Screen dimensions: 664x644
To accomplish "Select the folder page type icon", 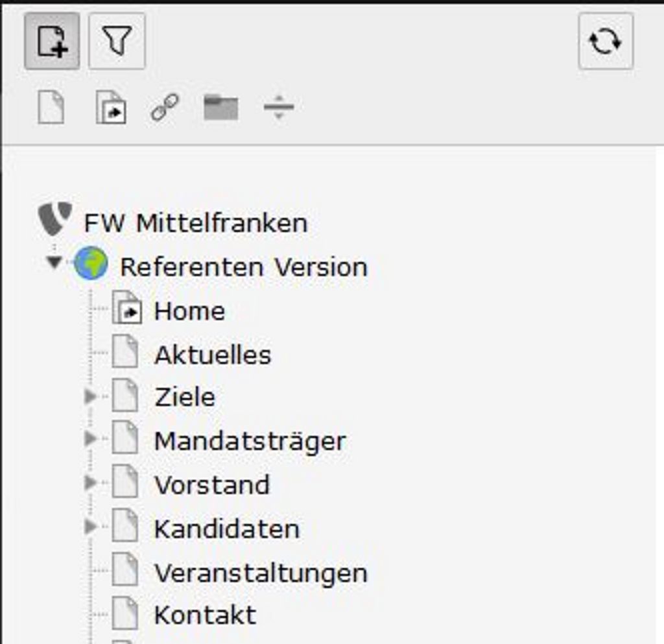I will (220, 108).
